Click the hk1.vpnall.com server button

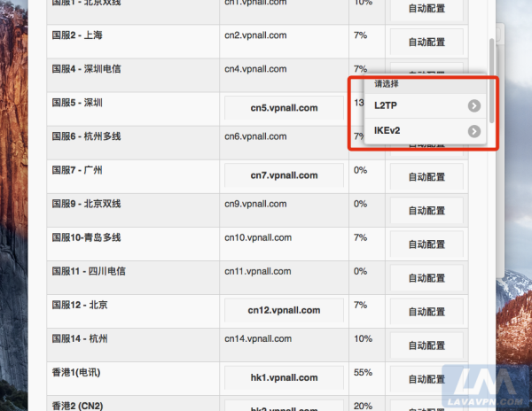[284, 377]
